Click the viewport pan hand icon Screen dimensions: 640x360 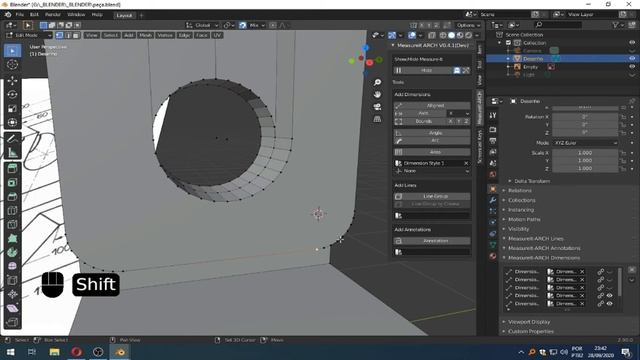click(x=377, y=94)
